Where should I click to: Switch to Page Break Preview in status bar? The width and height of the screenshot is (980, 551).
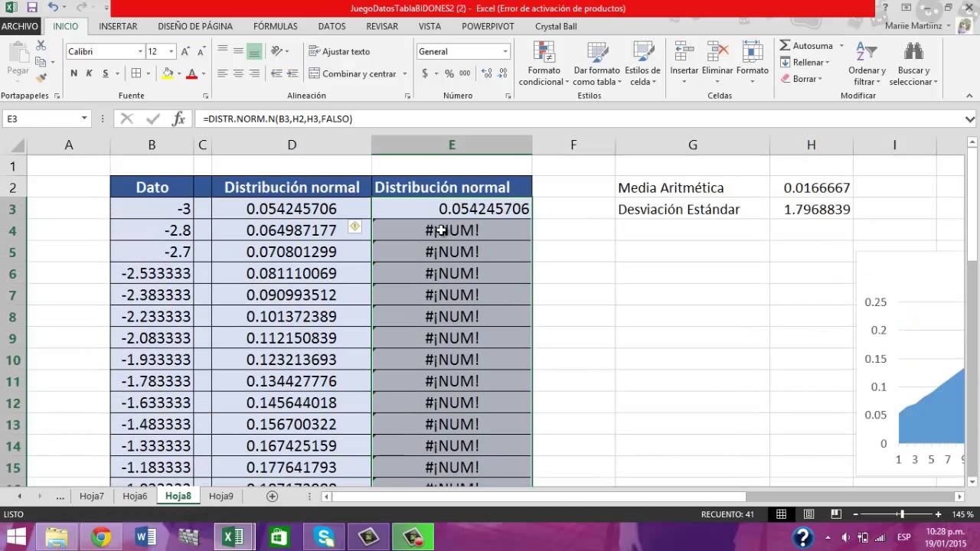[x=836, y=514]
